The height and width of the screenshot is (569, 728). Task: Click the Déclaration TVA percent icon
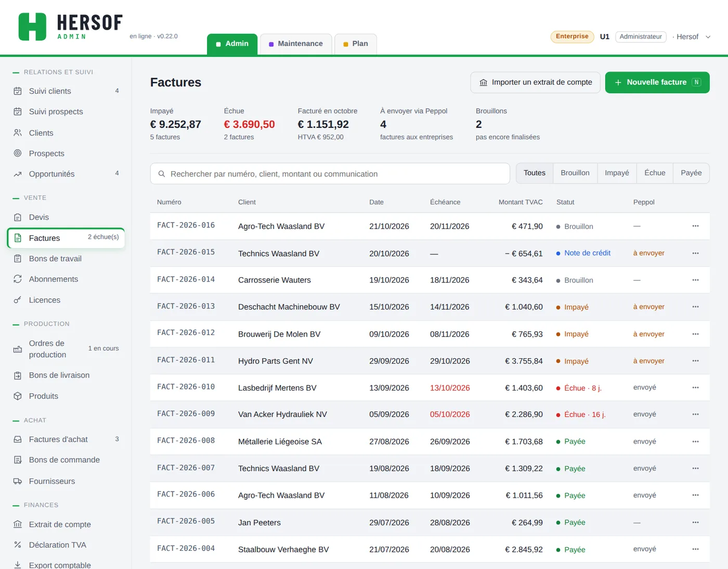point(18,545)
